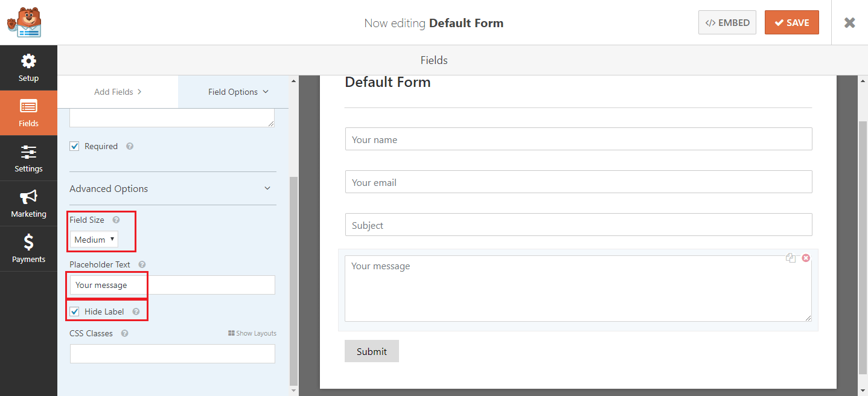The width and height of the screenshot is (868, 396).
Task: Uncheck the Required checkbox
Action: pyautogui.click(x=75, y=146)
